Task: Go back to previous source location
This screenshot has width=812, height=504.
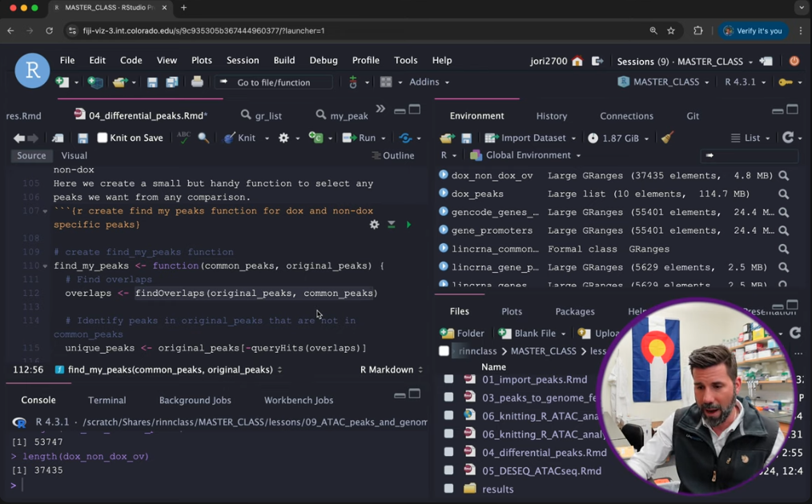Action: 18,138
